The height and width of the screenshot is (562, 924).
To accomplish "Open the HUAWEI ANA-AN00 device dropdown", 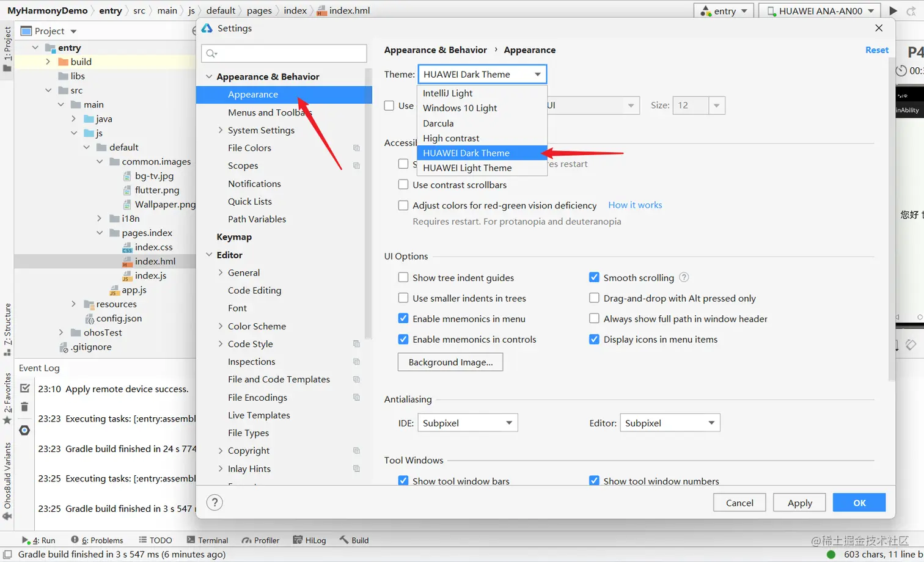I will click(820, 10).
